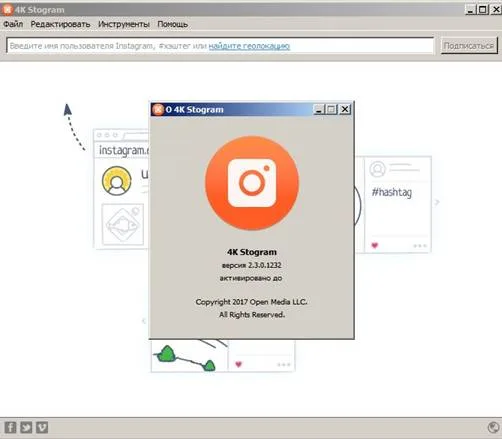This screenshot has width=502, height=439.
Task: Go back with left carousel chevron
Action: pyautogui.click(x=144, y=321)
